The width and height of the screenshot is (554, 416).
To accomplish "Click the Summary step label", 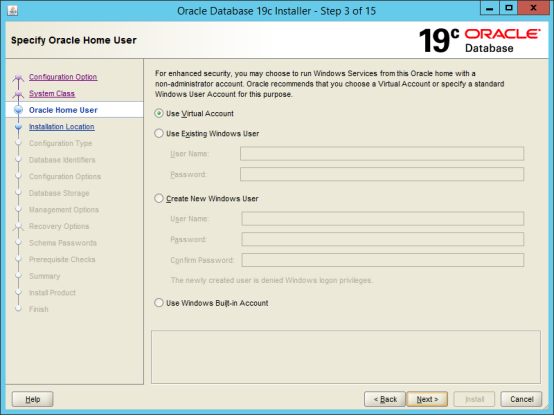I will [45, 276].
